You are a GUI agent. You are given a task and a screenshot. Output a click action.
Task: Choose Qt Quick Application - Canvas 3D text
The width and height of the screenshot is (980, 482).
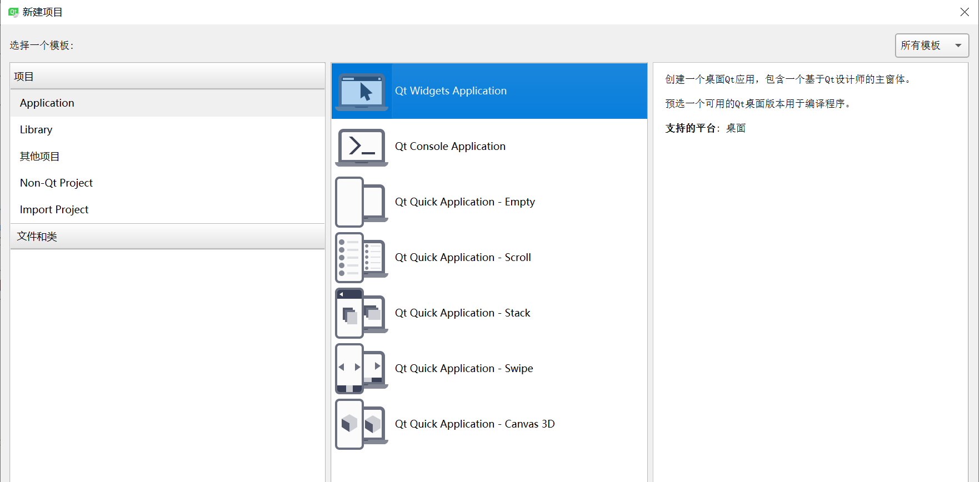point(475,424)
